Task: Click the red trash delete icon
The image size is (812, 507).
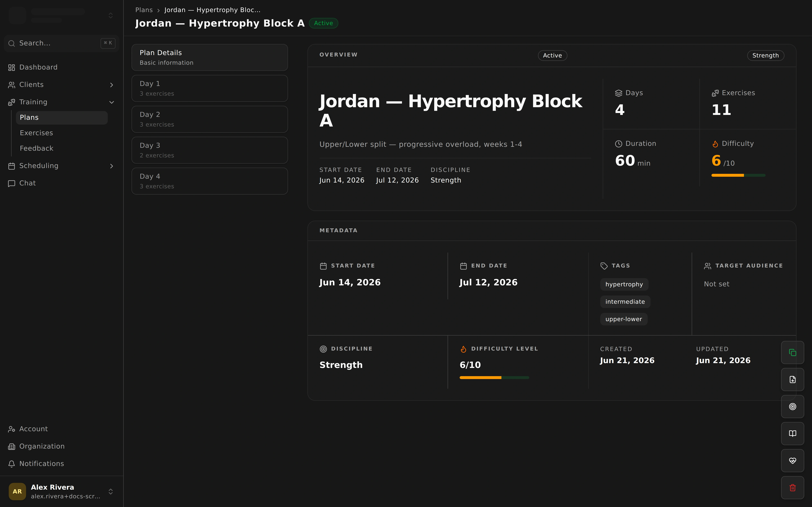Action: pyautogui.click(x=793, y=488)
